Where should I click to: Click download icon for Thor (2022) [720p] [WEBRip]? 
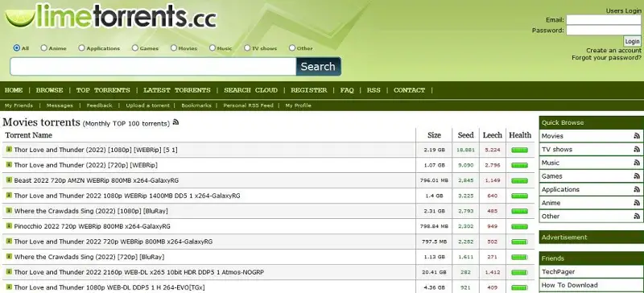point(9,165)
